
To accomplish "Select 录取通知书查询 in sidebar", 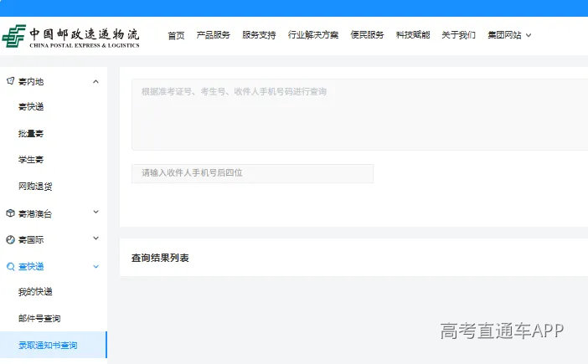I will 48,345.
